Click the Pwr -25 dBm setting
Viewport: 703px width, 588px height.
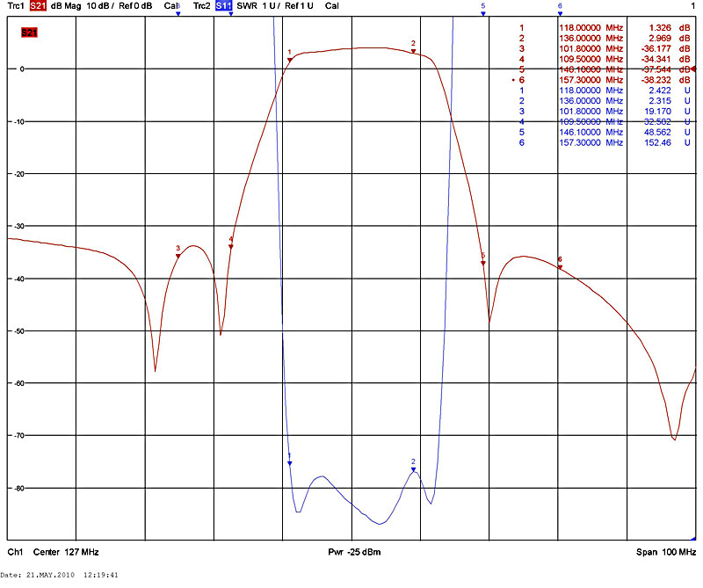point(354,552)
